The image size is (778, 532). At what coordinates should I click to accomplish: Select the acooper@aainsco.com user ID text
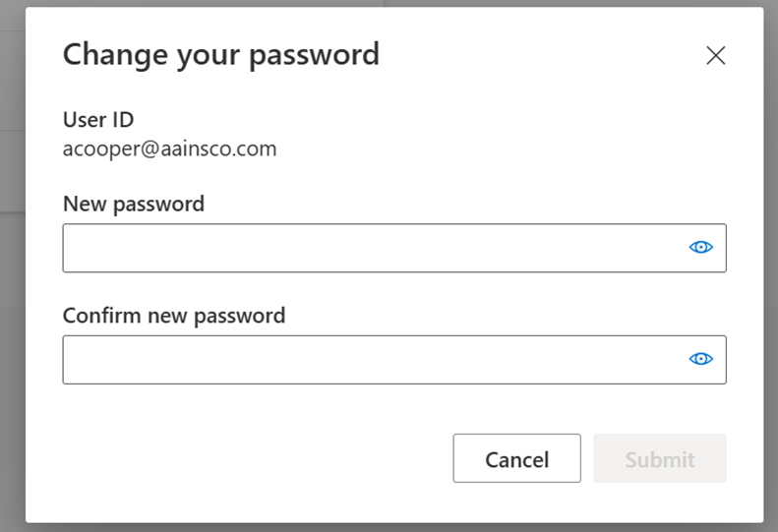(169, 149)
